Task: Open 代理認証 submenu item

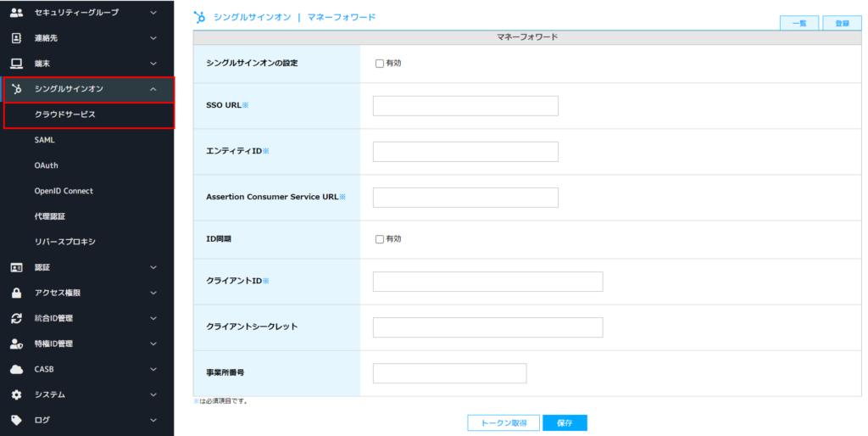Action: 50,216
